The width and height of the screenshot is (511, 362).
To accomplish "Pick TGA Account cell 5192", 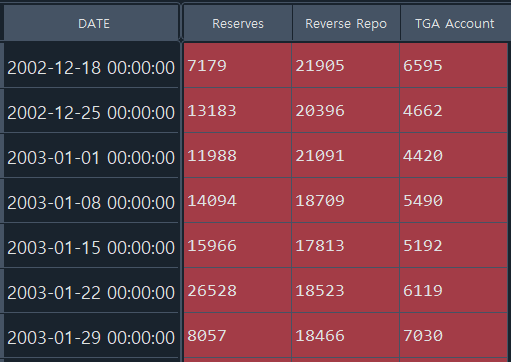I will [x=454, y=245].
